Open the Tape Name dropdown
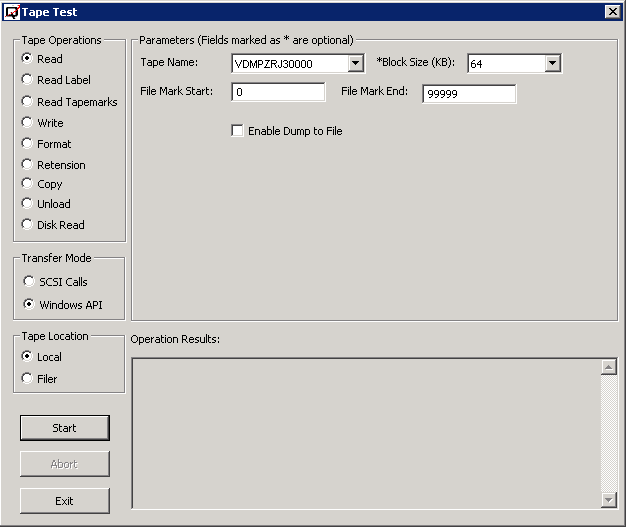 point(356,64)
